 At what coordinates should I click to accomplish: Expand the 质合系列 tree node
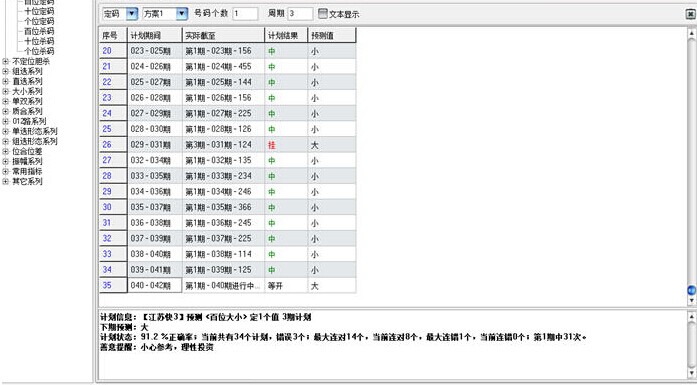(5, 111)
